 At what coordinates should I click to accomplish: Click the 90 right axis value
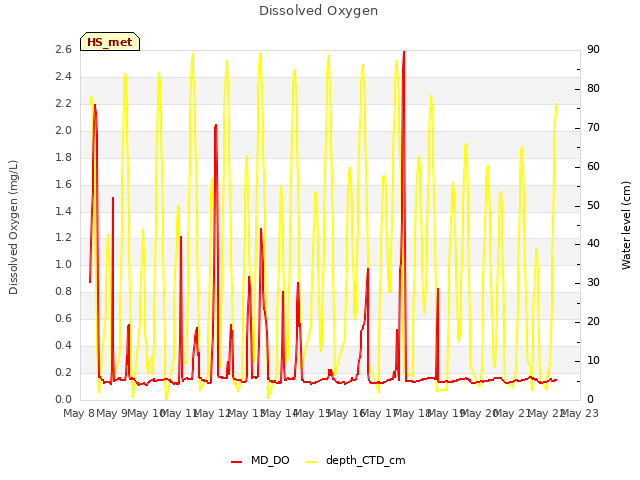point(593,50)
